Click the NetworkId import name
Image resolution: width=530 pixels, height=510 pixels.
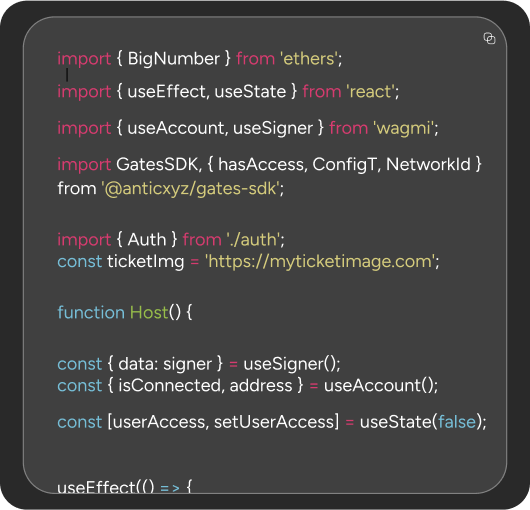[x=428, y=165]
